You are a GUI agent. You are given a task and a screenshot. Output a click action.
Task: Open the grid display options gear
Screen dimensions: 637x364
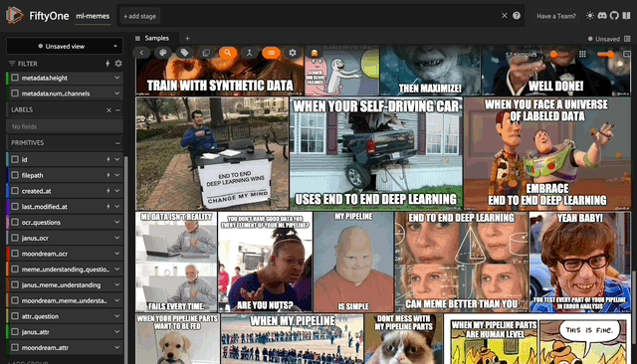coord(293,53)
